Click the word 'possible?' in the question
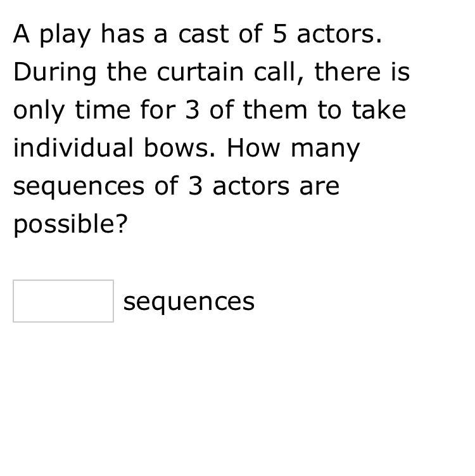Screen dimensions: 475x476 [x=70, y=225]
